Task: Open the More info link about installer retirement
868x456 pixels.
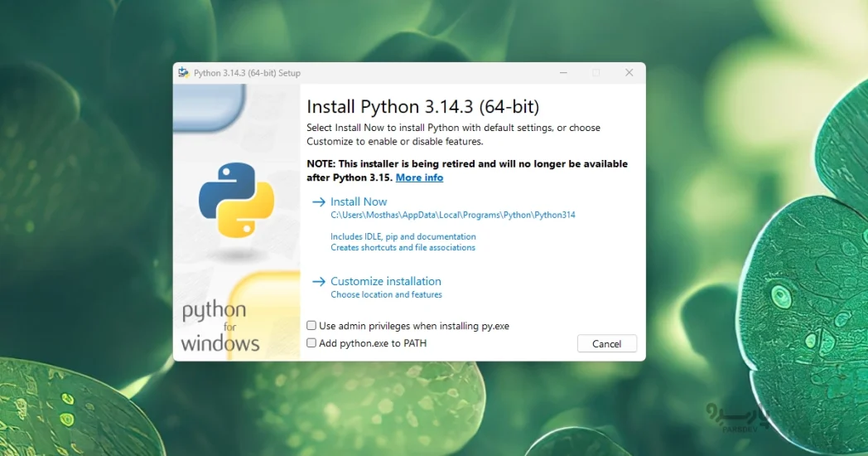Action: click(419, 177)
